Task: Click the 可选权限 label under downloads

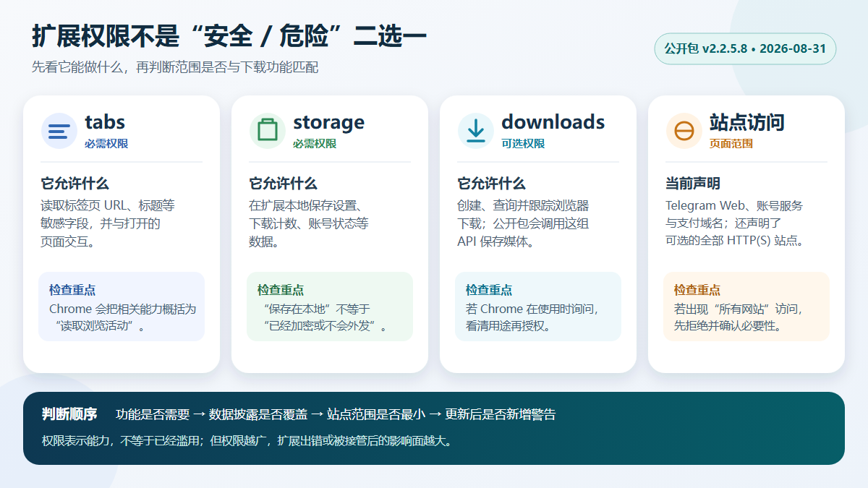Action: pyautogui.click(x=523, y=144)
